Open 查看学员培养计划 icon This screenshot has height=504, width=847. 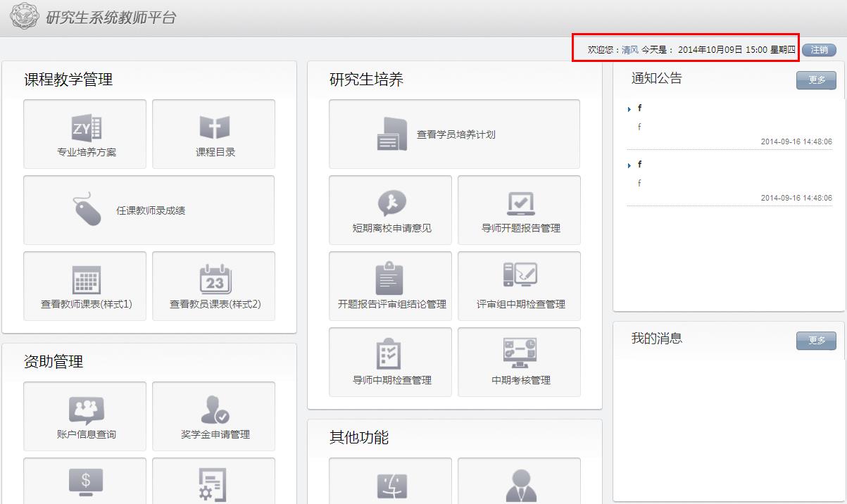(391, 134)
